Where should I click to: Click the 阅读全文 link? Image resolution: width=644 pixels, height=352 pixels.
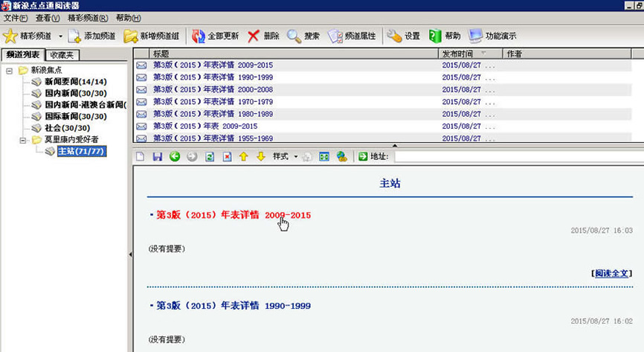coord(611,273)
